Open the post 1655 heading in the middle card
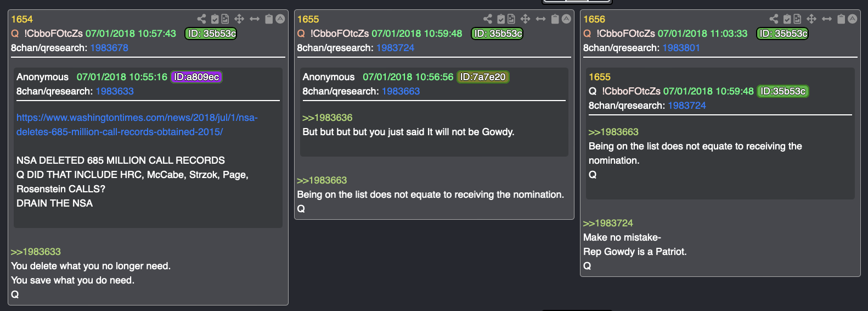This screenshot has width=868, height=311. (308, 19)
